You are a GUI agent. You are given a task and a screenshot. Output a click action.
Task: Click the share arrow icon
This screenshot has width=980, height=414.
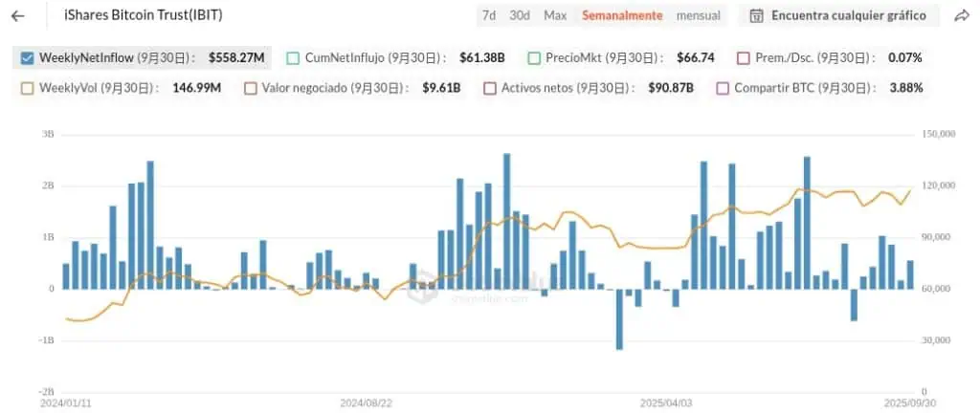tap(962, 16)
